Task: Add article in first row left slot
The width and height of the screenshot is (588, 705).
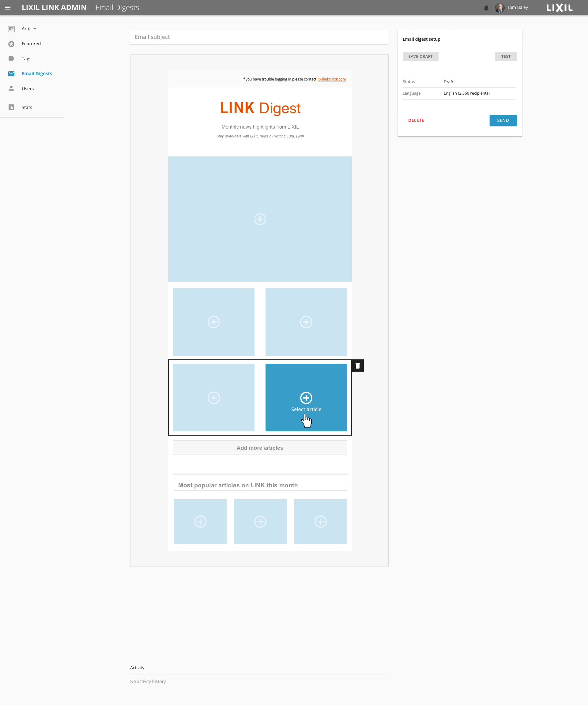Action: [x=213, y=322]
